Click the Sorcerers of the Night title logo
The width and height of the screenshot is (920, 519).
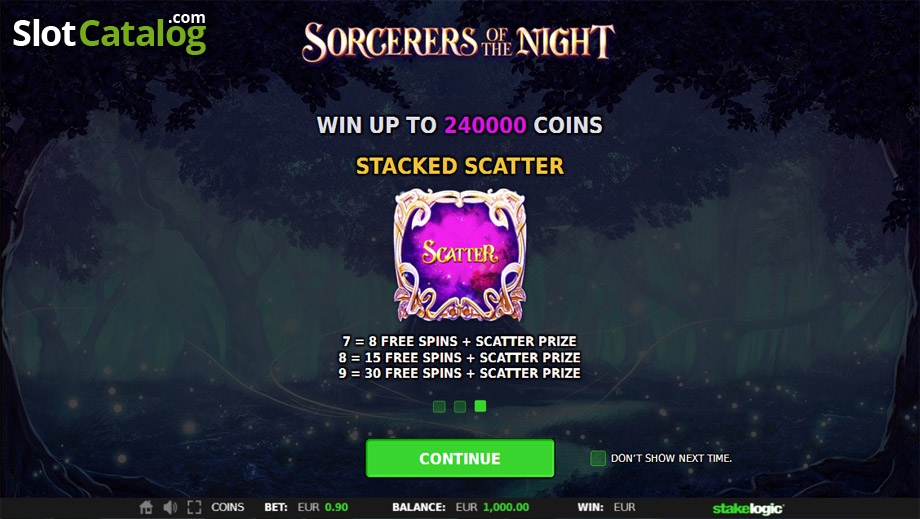pos(459,42)
